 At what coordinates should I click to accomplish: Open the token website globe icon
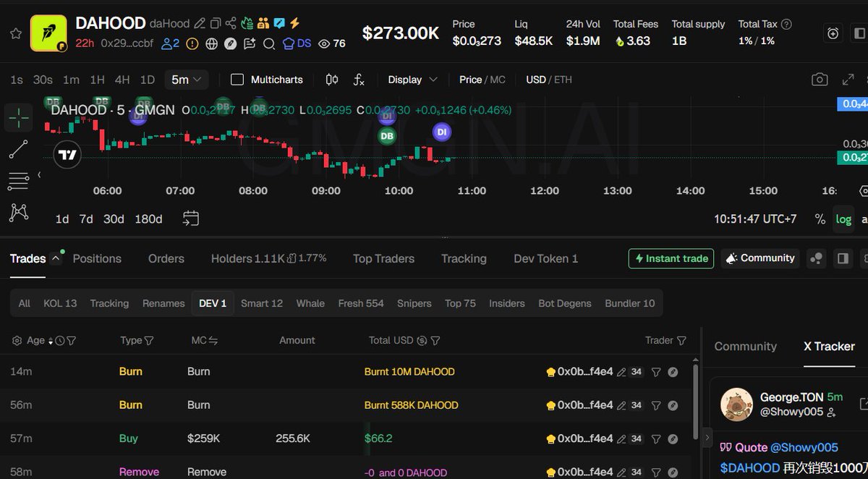pyautogui.click(x=212, y=43)
